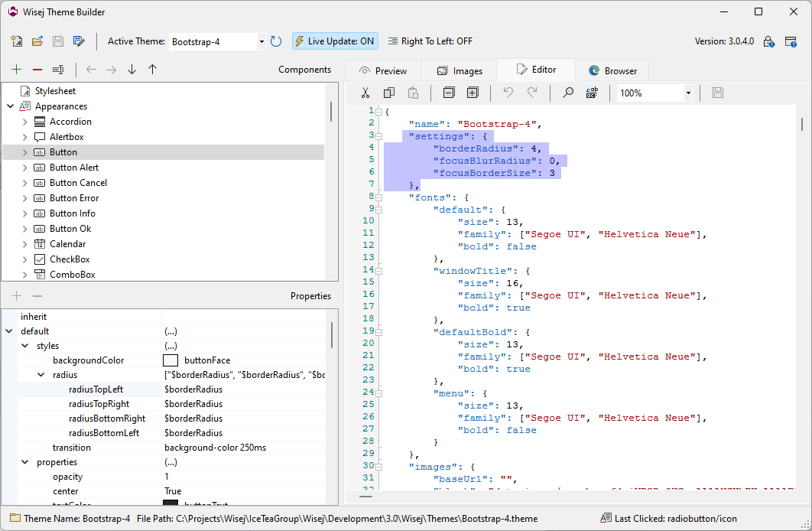Open the Browser tab
Screen dimensions: 812x531
tap(612, 71)
